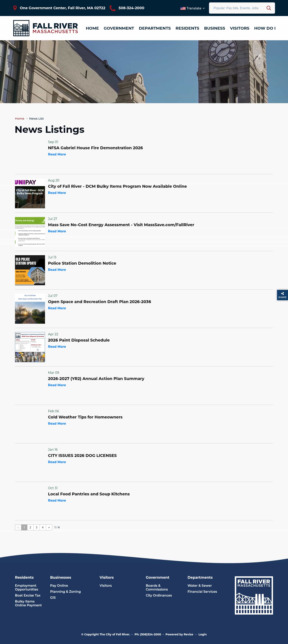Go to pagination page 3
The width and height of the screenshot is (288, 644).
[x=36, y=527]
